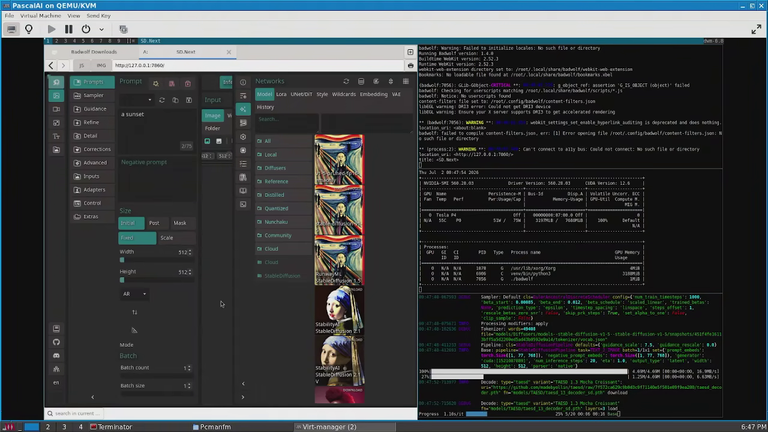Open the AR aspect ratio dropdown
The width and height of the screenshot is (768, 432).
point(134,294)
